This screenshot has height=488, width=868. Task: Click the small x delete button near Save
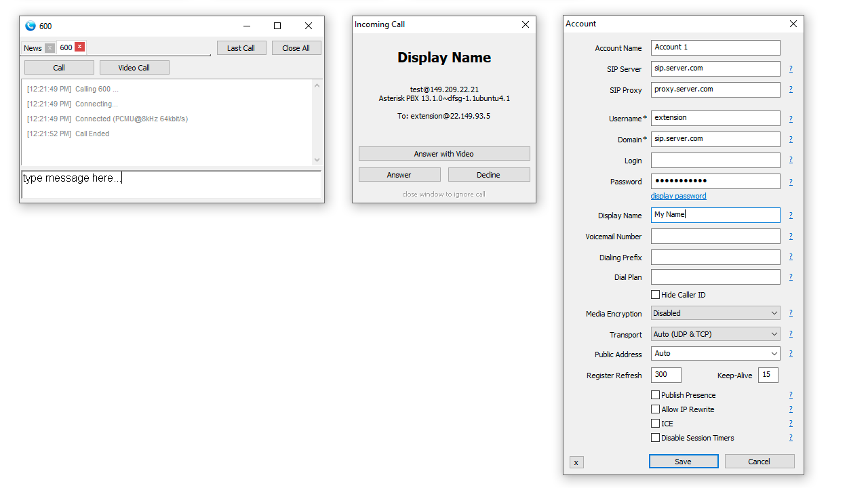point(576,462)
